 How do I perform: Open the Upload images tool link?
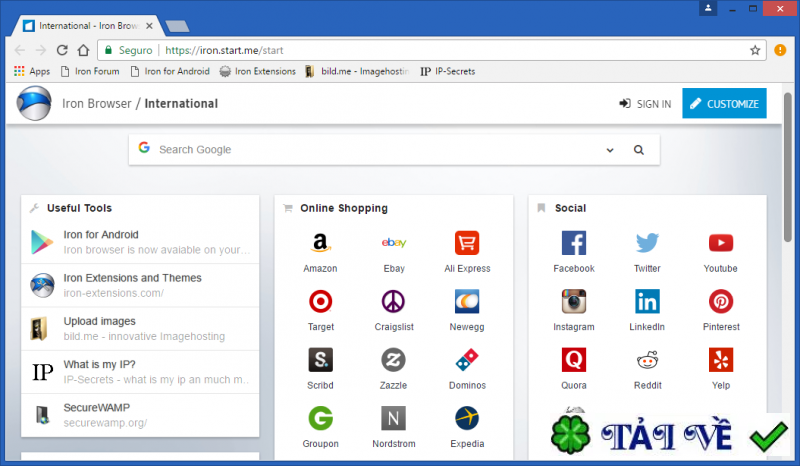coord(140,329)
